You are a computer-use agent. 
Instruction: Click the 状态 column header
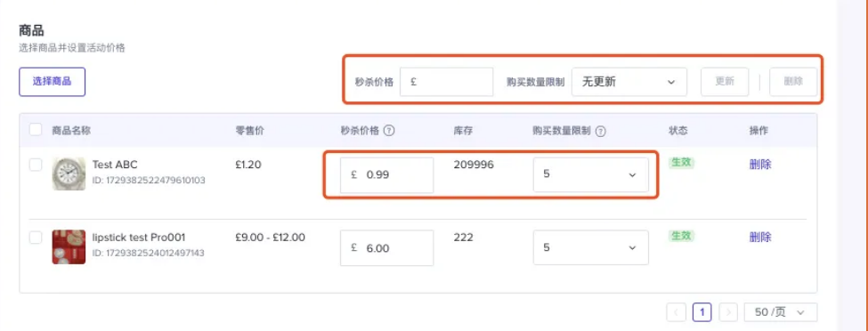point(678,131)
